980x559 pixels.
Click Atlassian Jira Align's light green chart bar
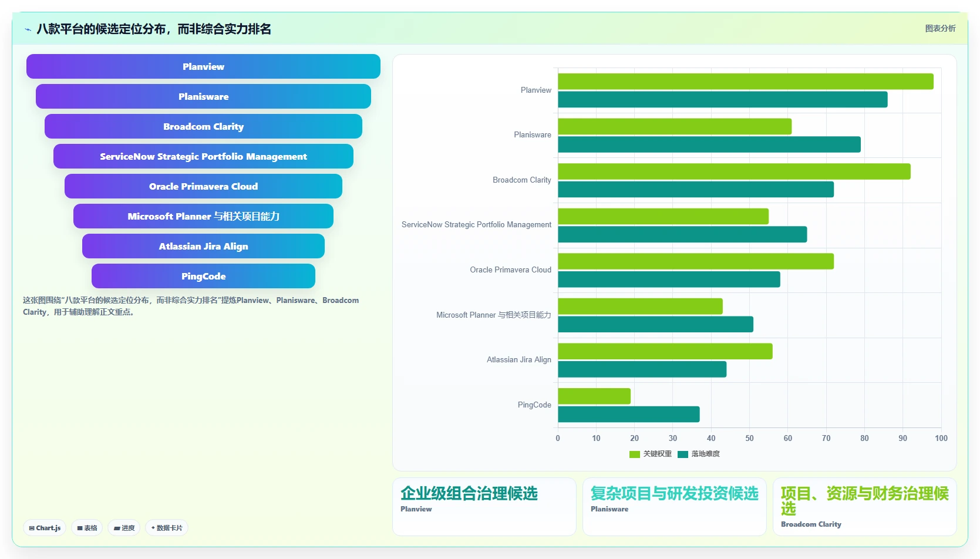pyautogui.click(x=665, y=351)
